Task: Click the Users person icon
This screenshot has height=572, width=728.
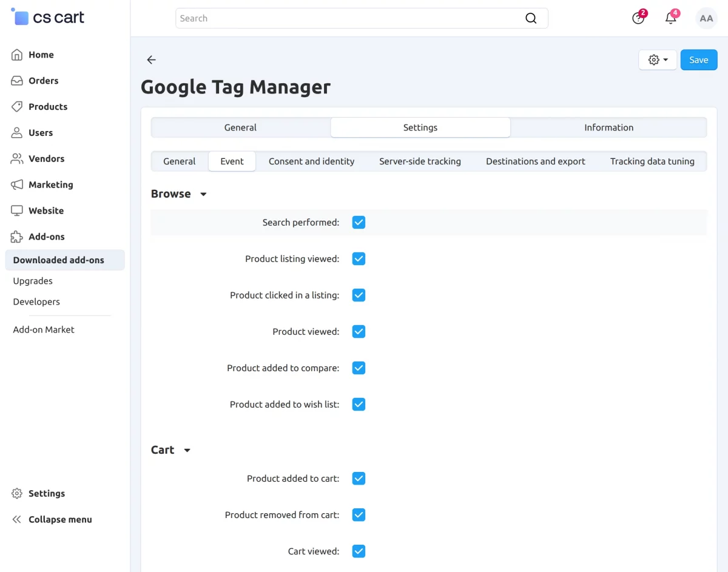Action: tap(17, 133)
